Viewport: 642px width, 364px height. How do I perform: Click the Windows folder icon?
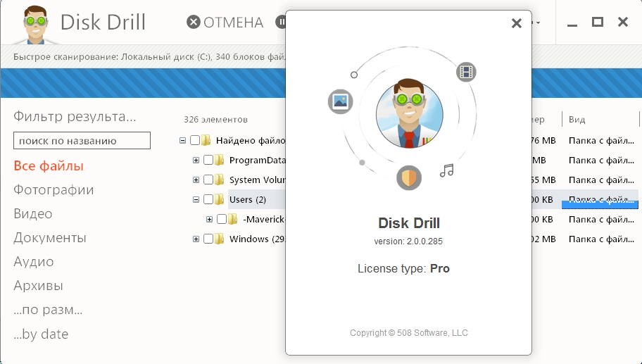(220, 238)
